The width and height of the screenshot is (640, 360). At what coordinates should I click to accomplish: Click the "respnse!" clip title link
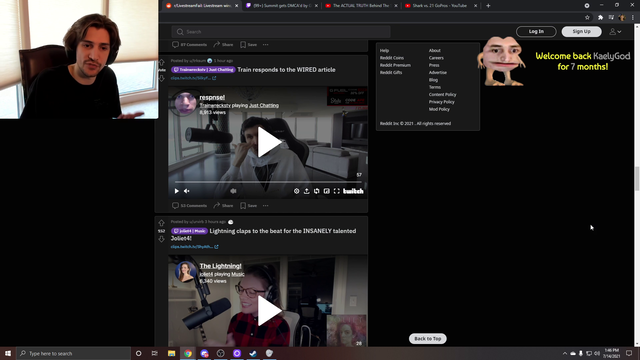coord(212,97)
